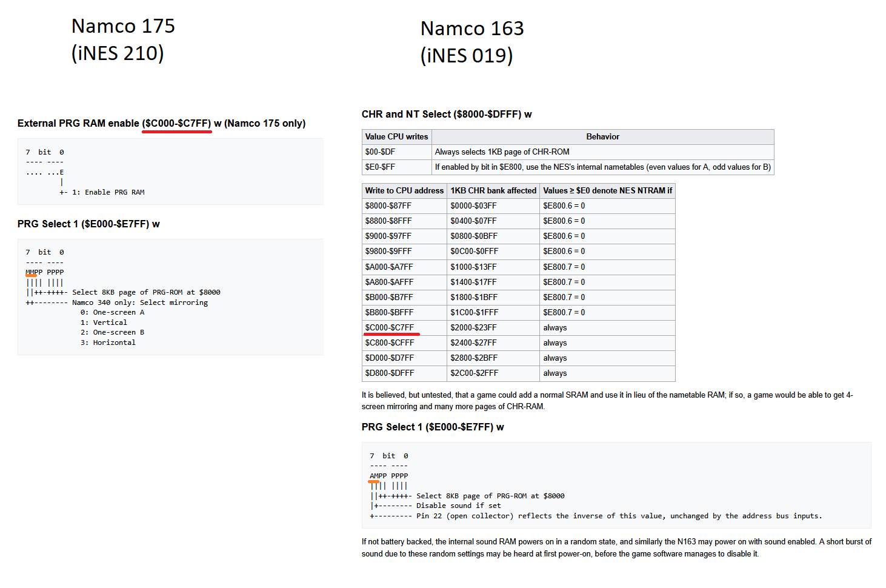Click the "Disable sound if set" line
Screen dimensions: 886x588
point(459,506)
